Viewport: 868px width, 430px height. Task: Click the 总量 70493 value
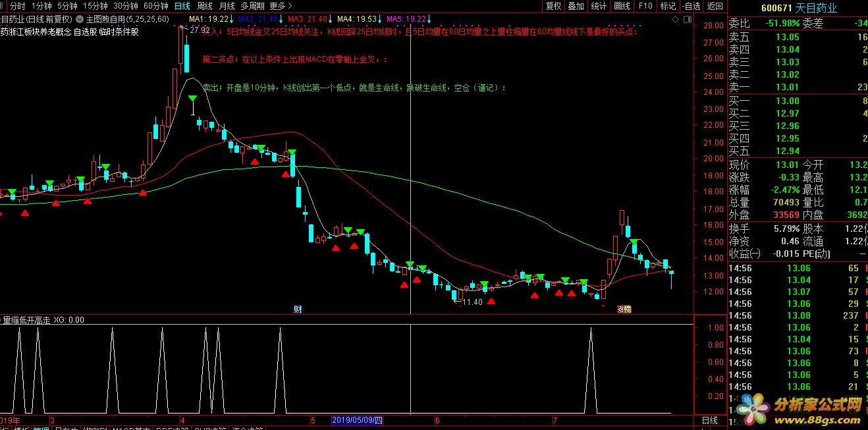786,202
